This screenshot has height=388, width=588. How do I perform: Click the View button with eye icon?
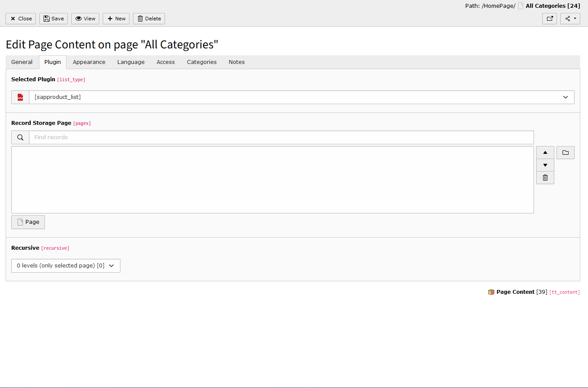[x=85, y=19]
